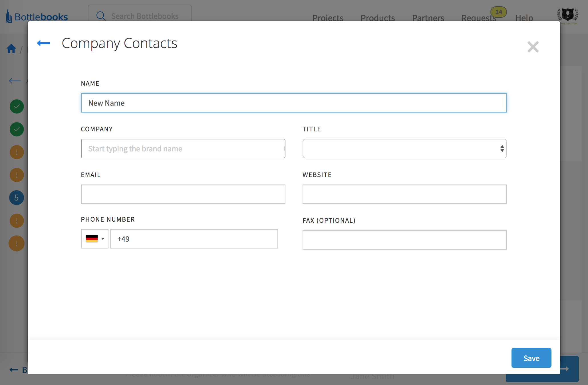Open the Help link
The width and height of the screenshot is (588, 385).
pyautogui.click(x=524, y=18)
